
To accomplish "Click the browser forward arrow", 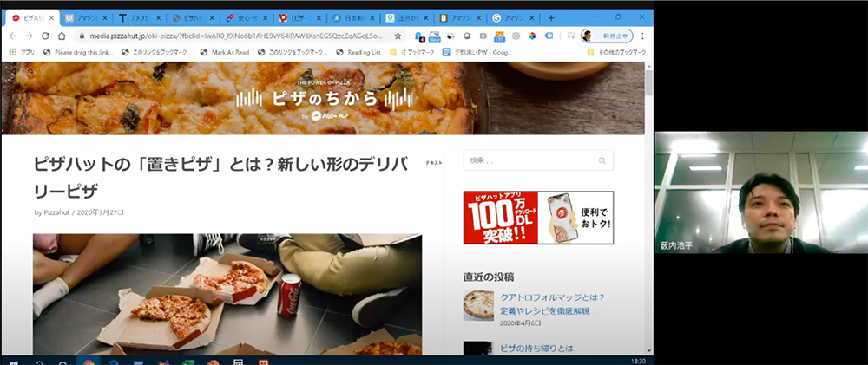I will 30,36.
